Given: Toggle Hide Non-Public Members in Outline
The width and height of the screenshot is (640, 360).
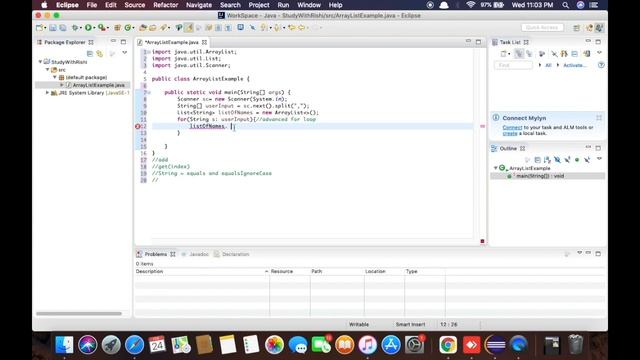Looking at the screenshot, I should coord(577,160).
